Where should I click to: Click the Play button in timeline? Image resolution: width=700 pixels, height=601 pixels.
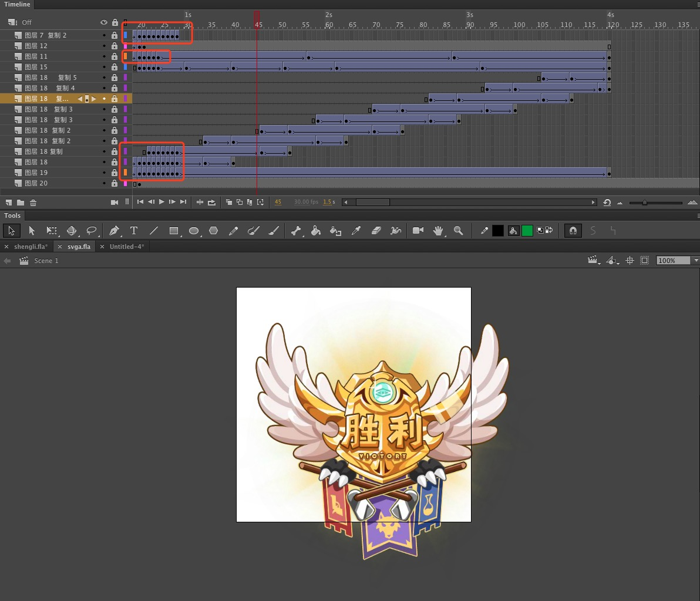[x=161, y=202]
